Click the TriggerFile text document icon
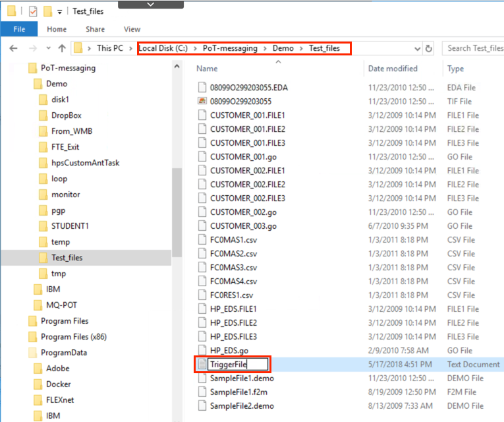This screenshot has width=504, height=422. pos(202,365)
